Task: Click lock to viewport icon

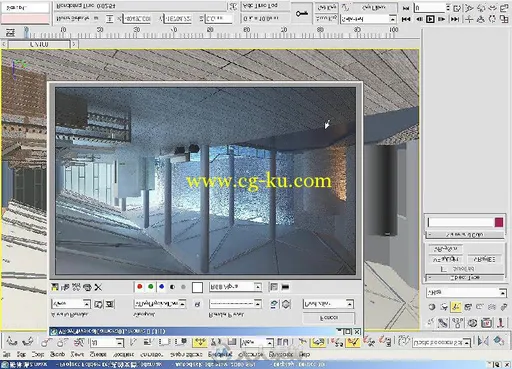Action: 197,304
